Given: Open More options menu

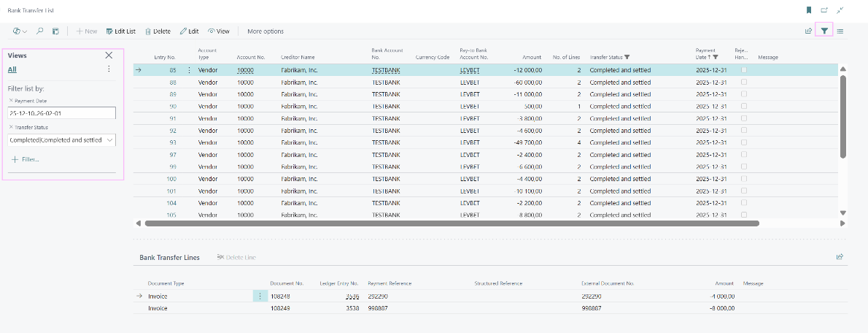Looking at the screenshot, I should [266, 31].
